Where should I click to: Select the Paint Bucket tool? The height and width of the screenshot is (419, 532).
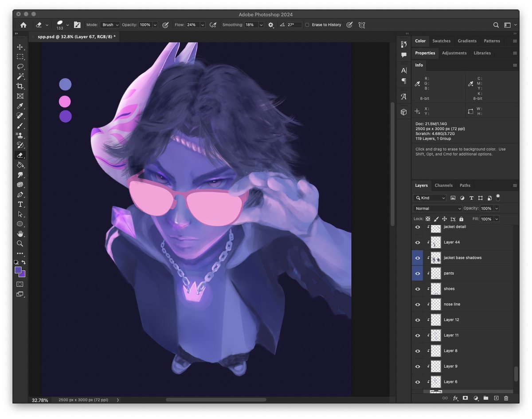click(20, 165)
